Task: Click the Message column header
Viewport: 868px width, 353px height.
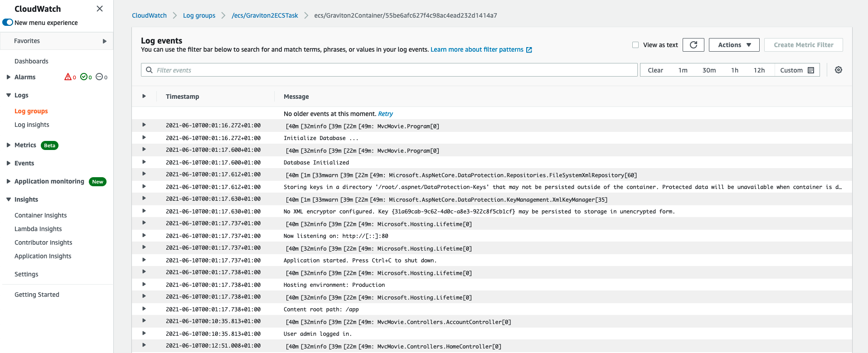Action: (x=296, y=97)
